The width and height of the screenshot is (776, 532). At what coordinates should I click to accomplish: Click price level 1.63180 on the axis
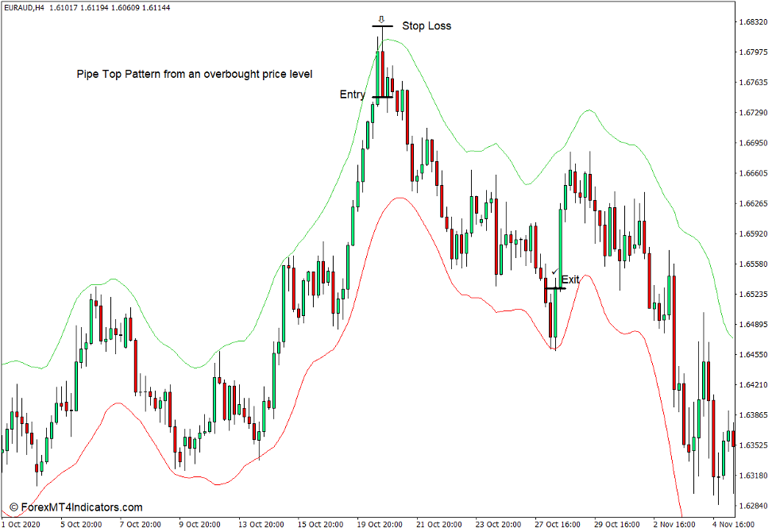tap(753, 475)
